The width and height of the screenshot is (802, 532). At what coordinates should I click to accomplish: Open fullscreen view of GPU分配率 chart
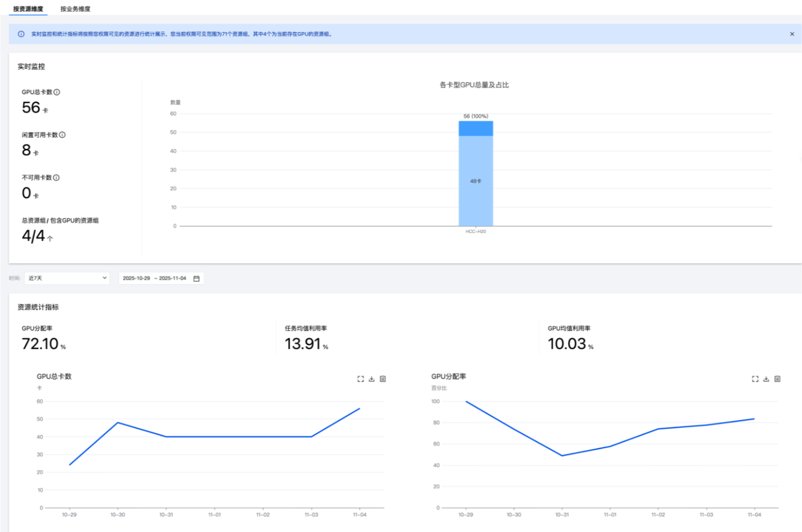(x=755, y=379)
